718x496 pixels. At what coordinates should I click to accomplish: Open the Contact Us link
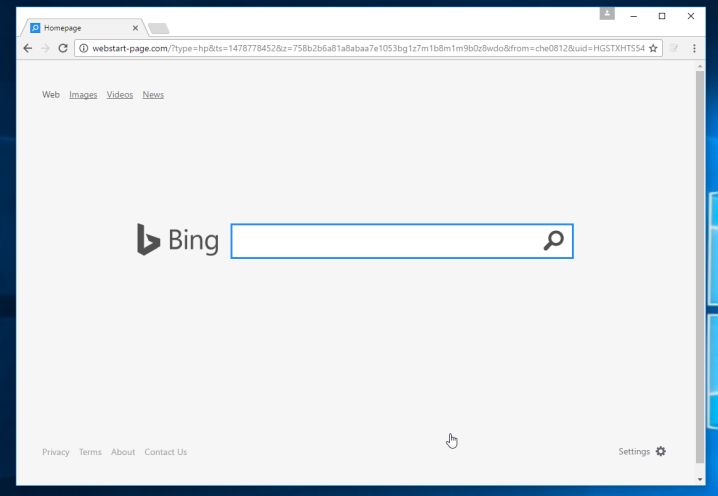click(x=166, y=452)
